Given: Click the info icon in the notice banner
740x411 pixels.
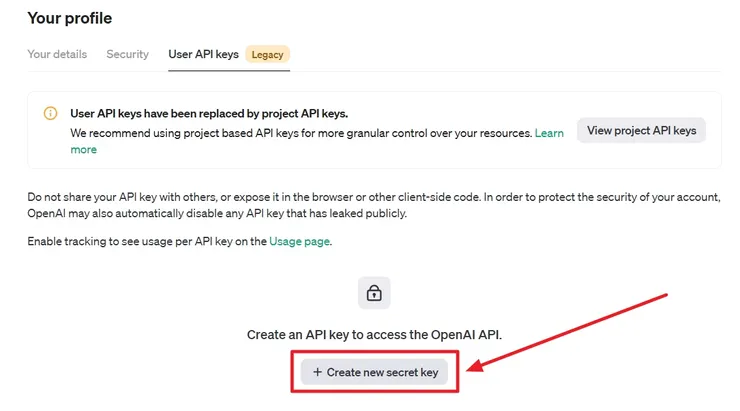Looking at the screenshot, I should click(51, 114).
